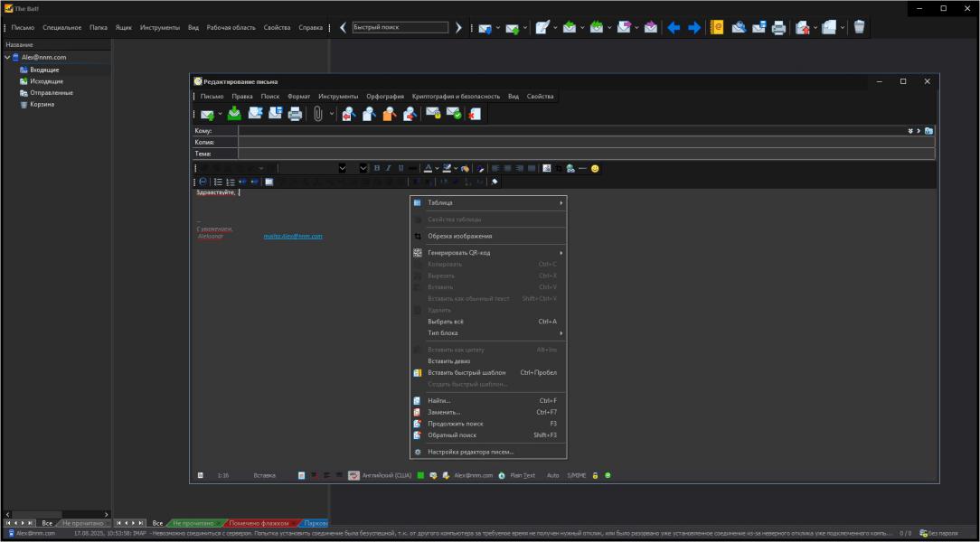Open the font color dropdown arrow
Image resolution: width=980 pixels, height=542 pixels.
(x=438, y=168)
